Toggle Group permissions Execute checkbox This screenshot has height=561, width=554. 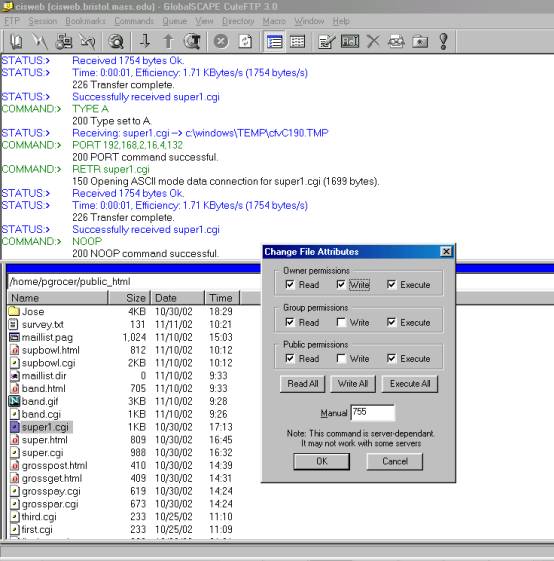pyautogui.click(x=392, y=322)
